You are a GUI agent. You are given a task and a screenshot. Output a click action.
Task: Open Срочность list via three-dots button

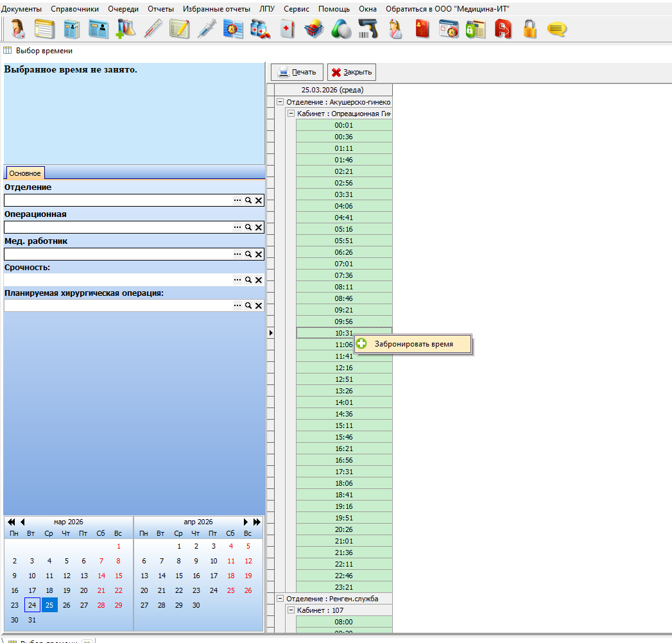click(x=237, y=280)
